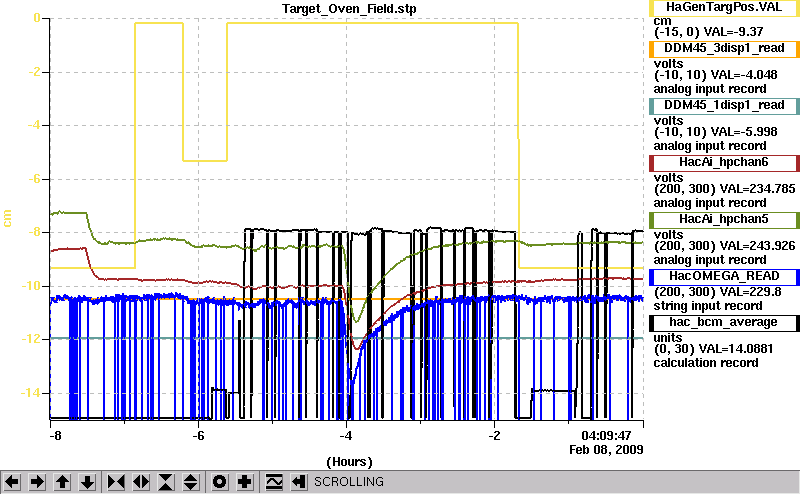Screen dimensions: 800x494
Task: Zoom in vertically using the hourglass icon
Action: (x=166, y=482)
